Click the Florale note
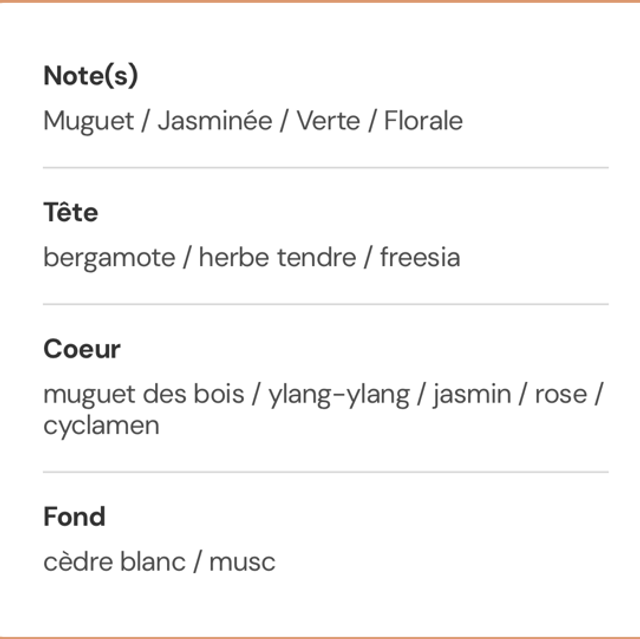The width and height of the screenshot is (640, 639). coord(423,122)
